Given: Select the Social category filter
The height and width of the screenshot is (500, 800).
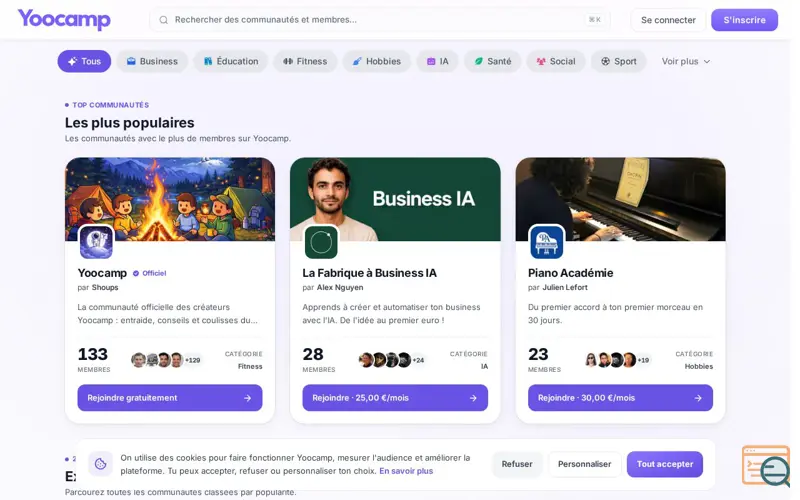Looking at the screenshot, I should coord(556,61).
